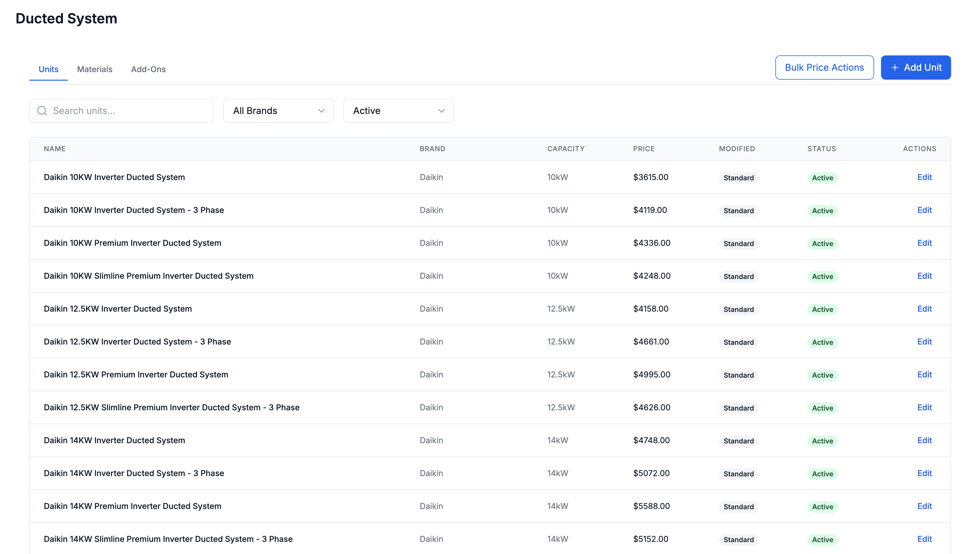Click the All Brands chevron arrow
This screenshot has height=554, width=980.
[x=321, y=111]
